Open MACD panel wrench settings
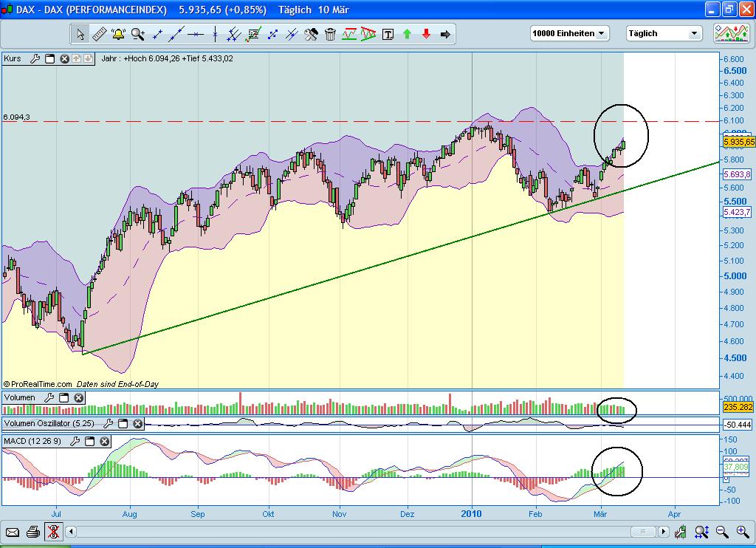756x548 pixels. click(75, 441)
